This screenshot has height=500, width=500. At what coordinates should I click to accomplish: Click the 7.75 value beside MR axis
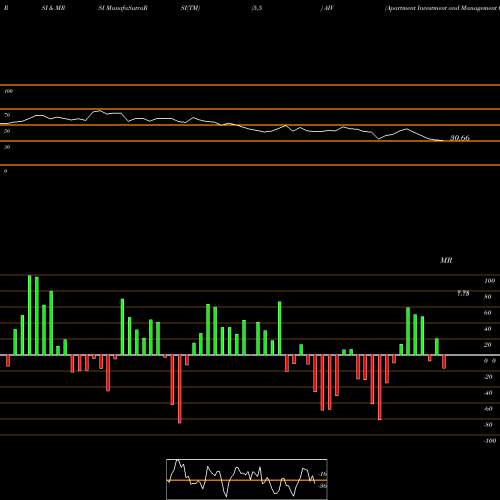point(463,293)
